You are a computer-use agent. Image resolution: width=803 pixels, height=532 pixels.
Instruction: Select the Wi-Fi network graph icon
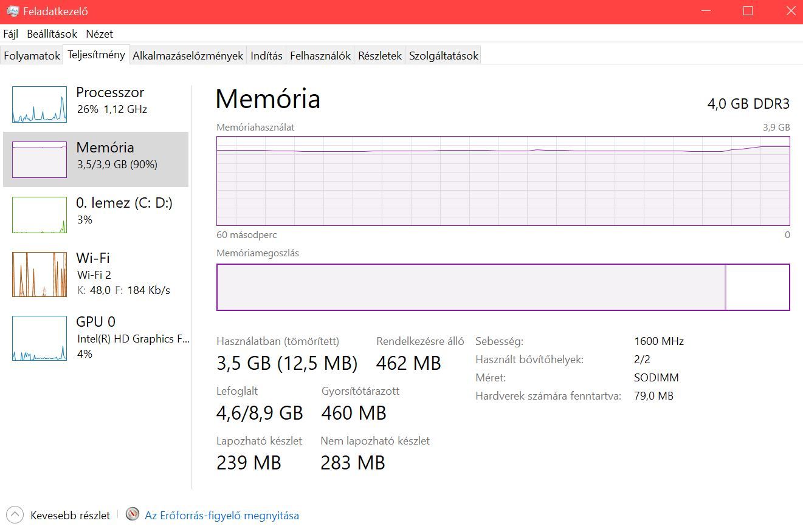click(x=40, y=275)
